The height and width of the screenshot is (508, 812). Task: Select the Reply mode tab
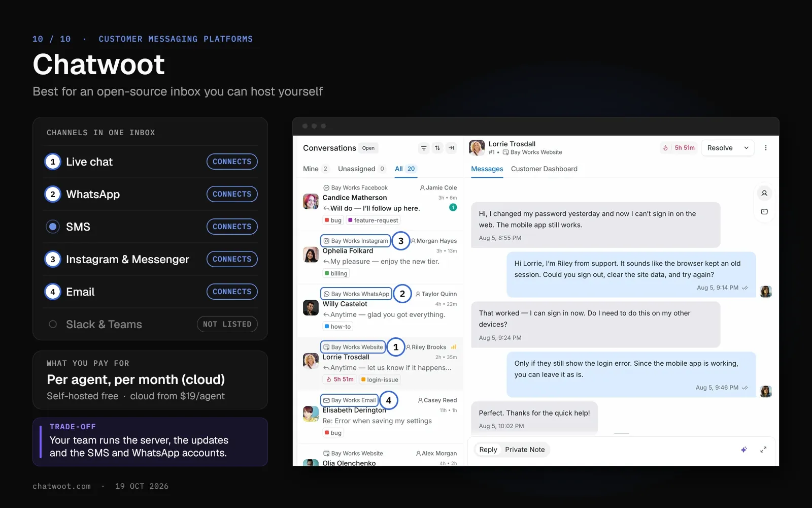pyautogui.click(x=488, y=450)
